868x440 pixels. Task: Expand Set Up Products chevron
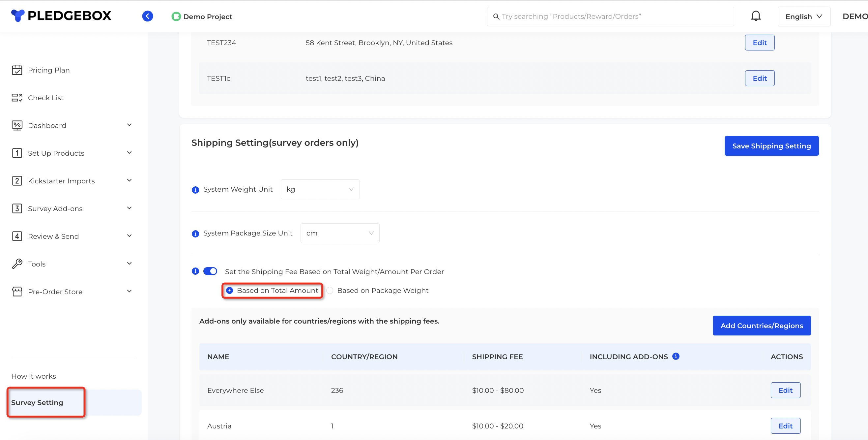[129, 153]
